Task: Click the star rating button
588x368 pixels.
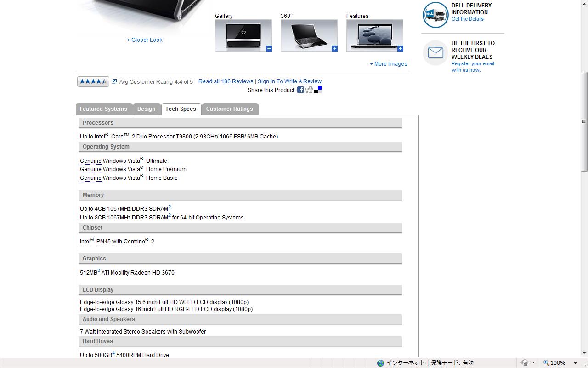Action: pyautogui.click(x=93, y=81)
